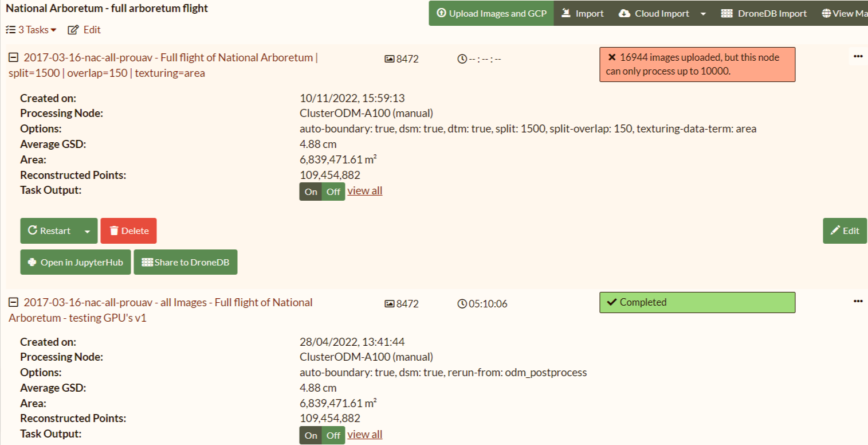The width and height of the screenshot is (868, 445).
Task: Click the 16944 images uploaded error banner
Action: pos(697,64)
